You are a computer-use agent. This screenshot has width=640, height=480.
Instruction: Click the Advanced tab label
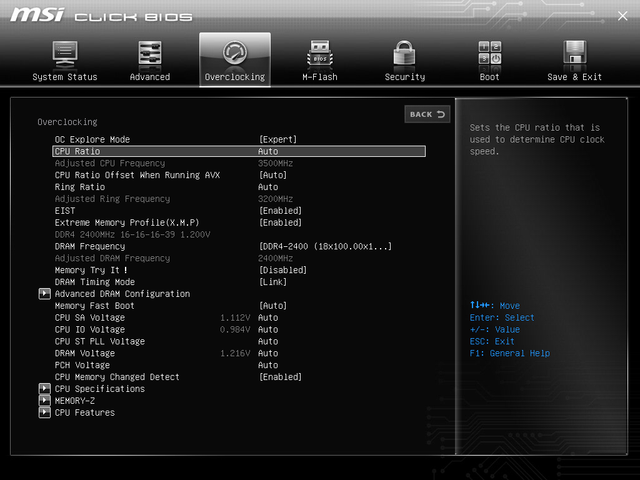(x=150, y=77)
